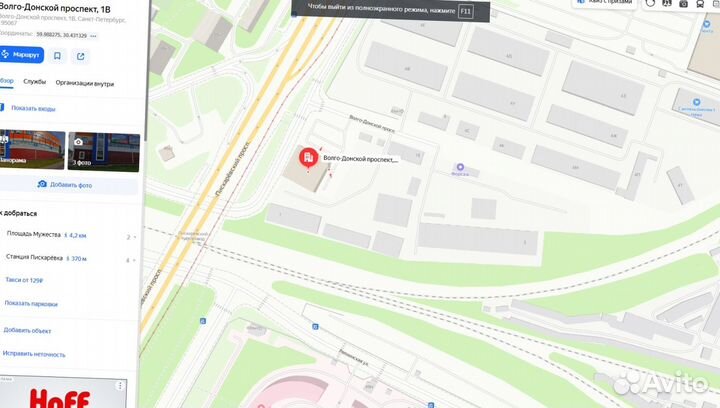Click the blue Маршрут route button
Viewport: 720px width, 408px height.
click(x=21, y=55)
